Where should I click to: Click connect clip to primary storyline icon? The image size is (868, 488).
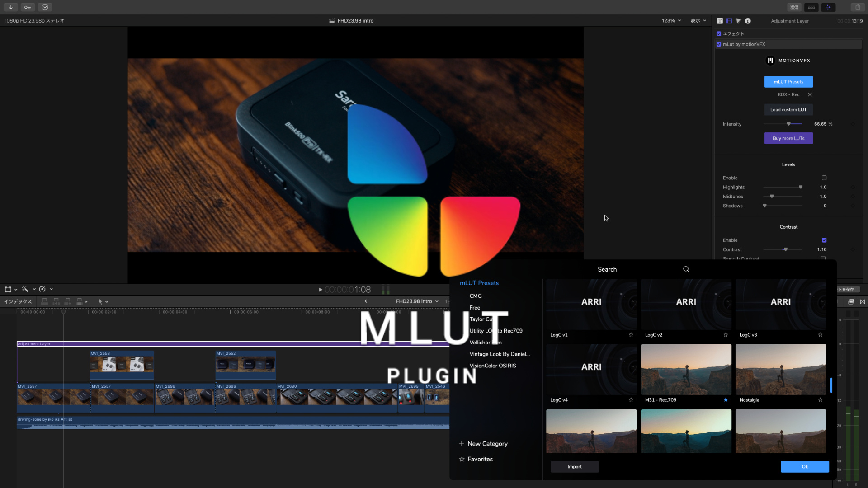pos(44,301)
